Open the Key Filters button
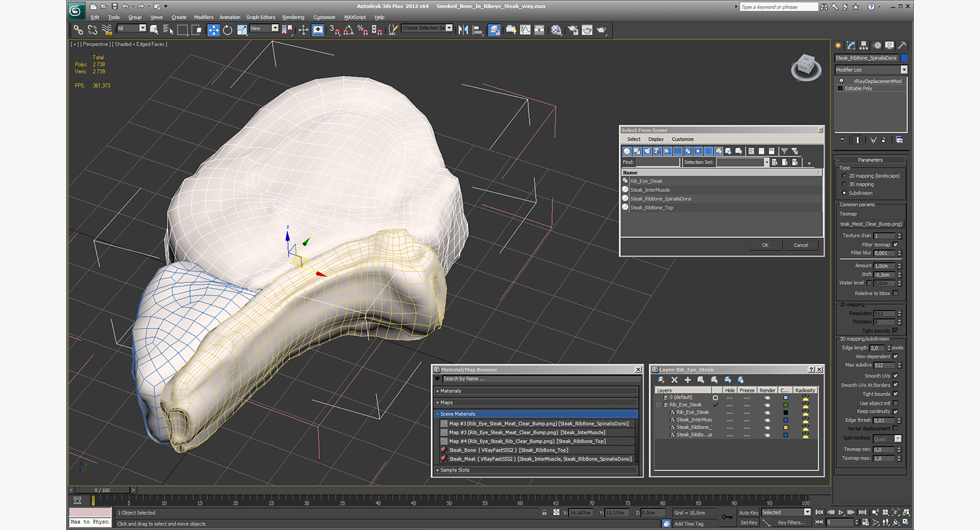 click(791, 522)
